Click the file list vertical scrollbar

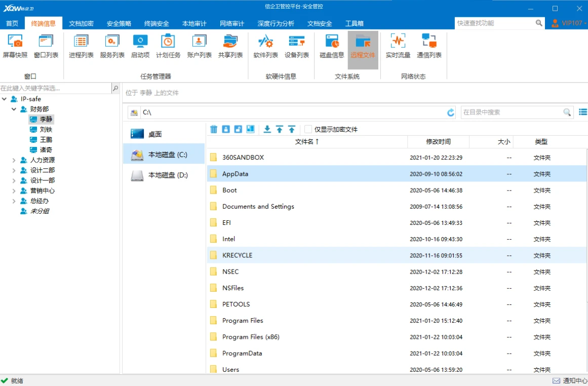point(586,225)
